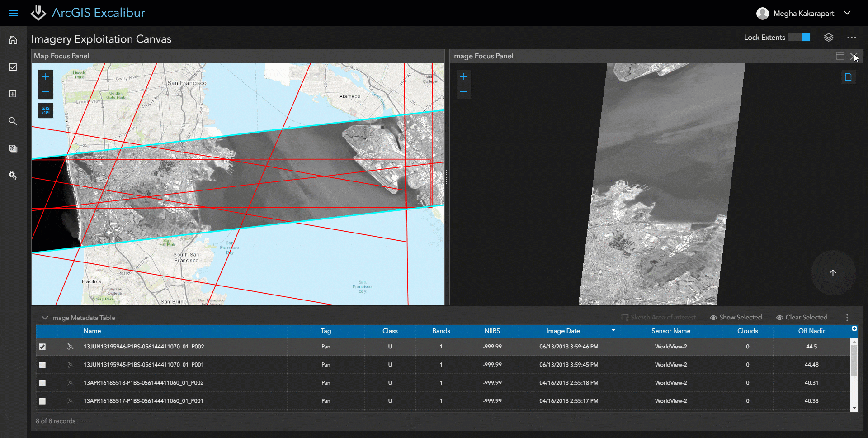
Task: Click Show Selected above the table
Action: click(736, 317)
